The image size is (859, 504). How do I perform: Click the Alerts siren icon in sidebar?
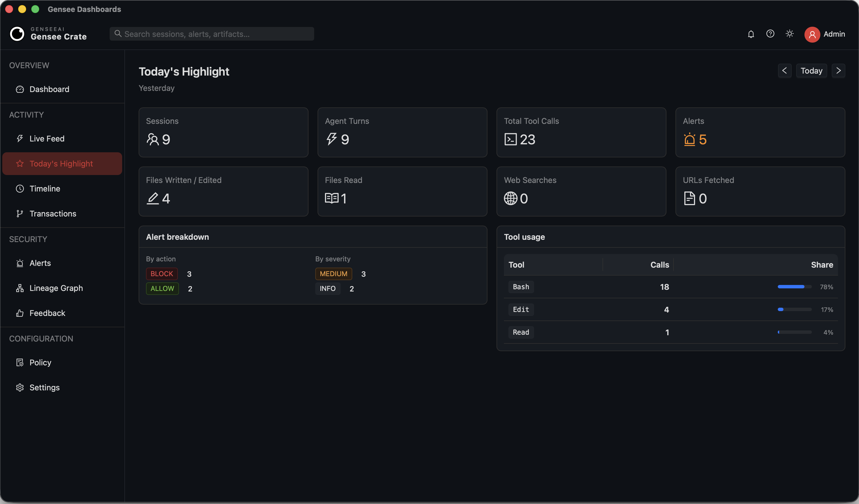point(20,263)
